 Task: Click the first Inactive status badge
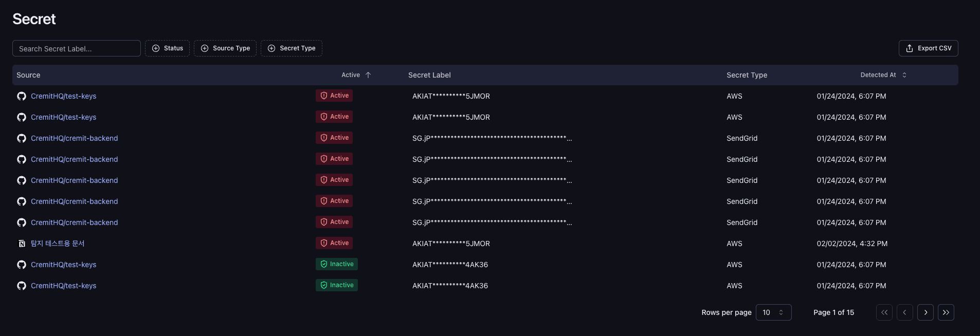pos(336,264)
